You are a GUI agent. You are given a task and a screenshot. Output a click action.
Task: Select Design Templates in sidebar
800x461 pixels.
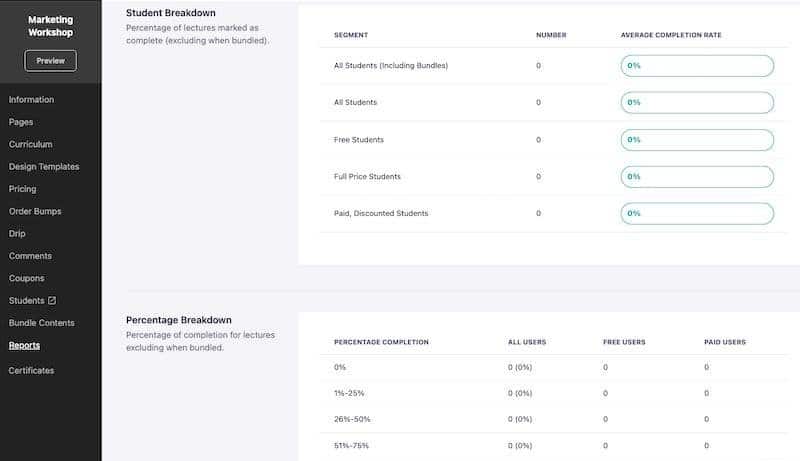click(44, 167)
